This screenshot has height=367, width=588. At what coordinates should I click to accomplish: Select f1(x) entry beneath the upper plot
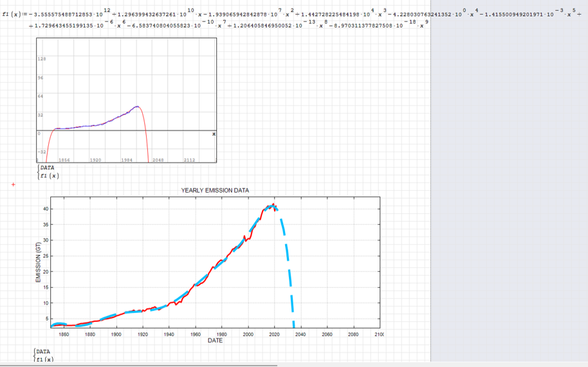pos(49,175)
